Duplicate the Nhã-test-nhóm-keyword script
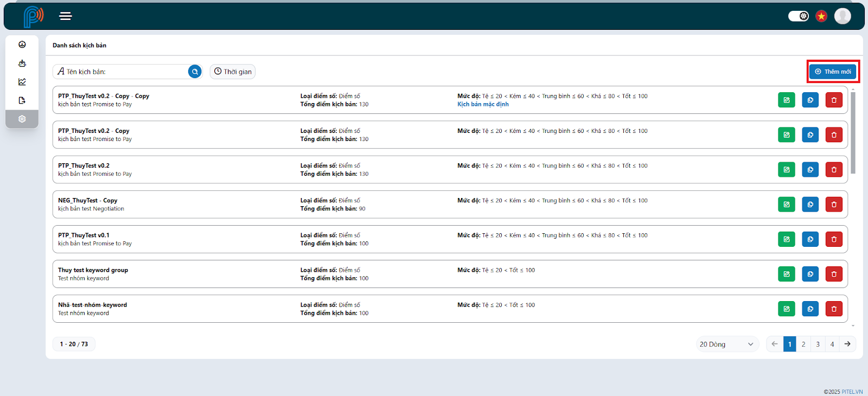This screenshot has height=396, width=868. point(810,309)
